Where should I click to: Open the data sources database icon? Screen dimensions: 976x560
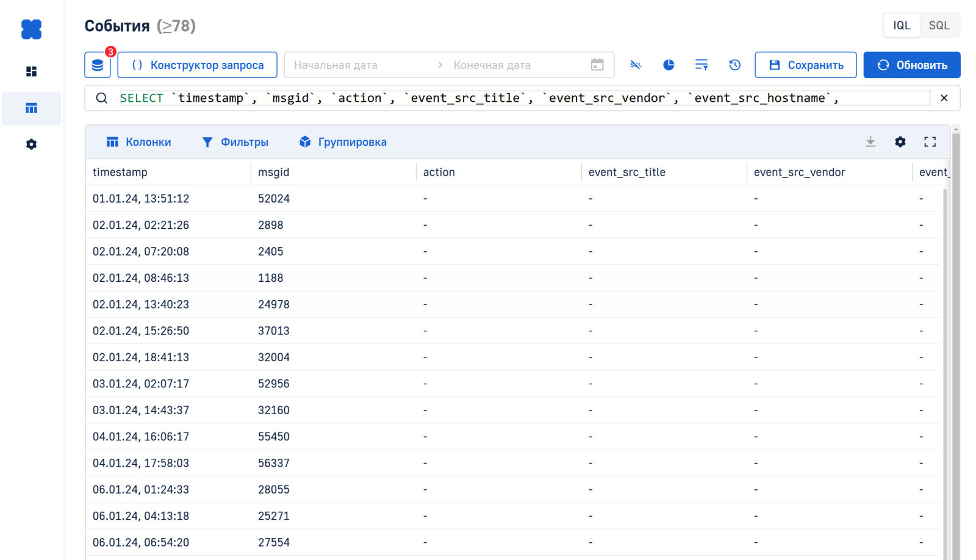coord(98,65)
